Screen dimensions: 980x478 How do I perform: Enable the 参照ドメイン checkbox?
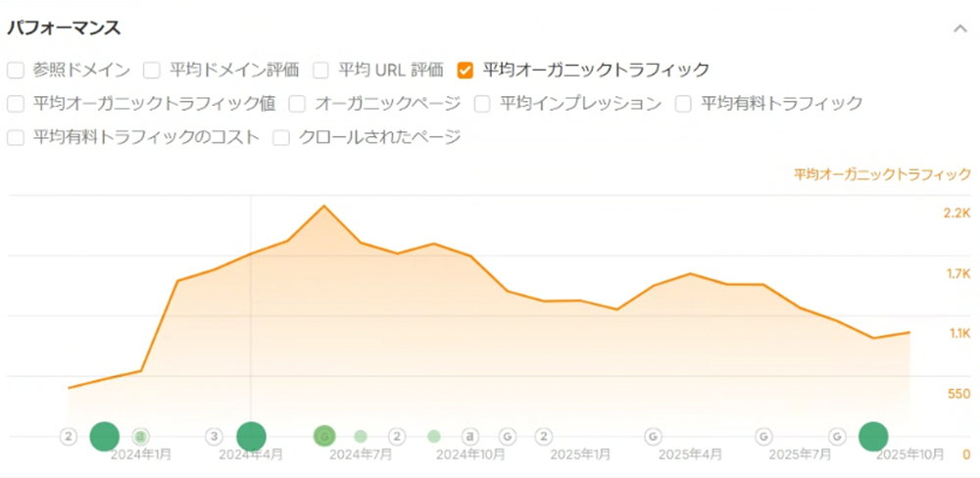click(x=16, y=70)
